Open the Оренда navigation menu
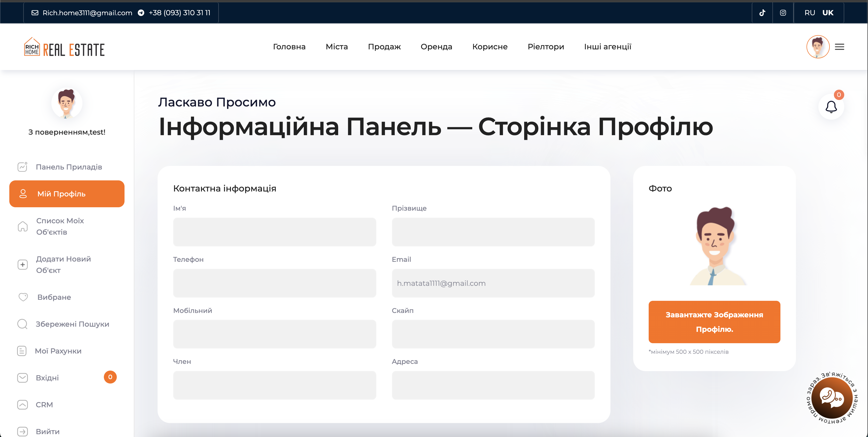 pos(436,47)
